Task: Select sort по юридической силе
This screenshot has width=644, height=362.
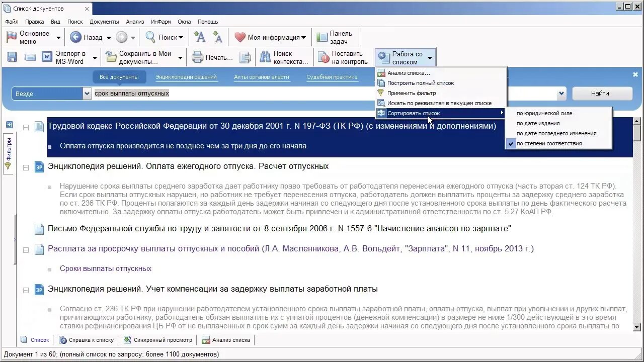Action: (544, 113)
